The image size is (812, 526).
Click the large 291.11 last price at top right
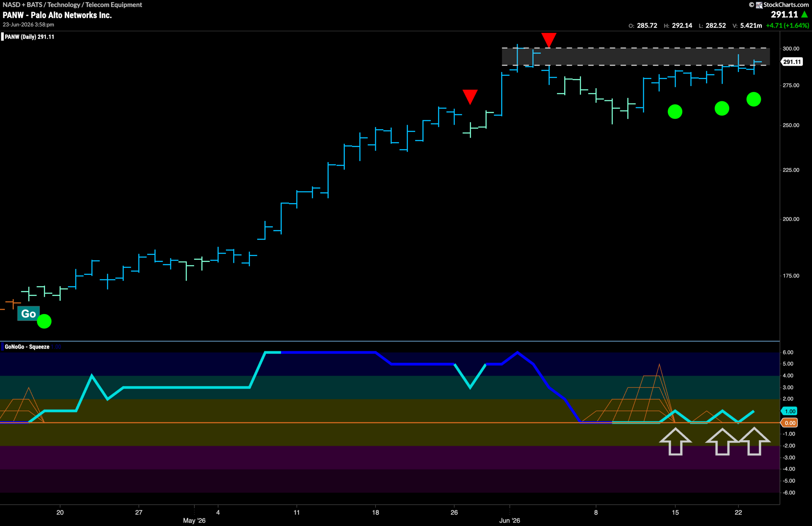[784, 14]
